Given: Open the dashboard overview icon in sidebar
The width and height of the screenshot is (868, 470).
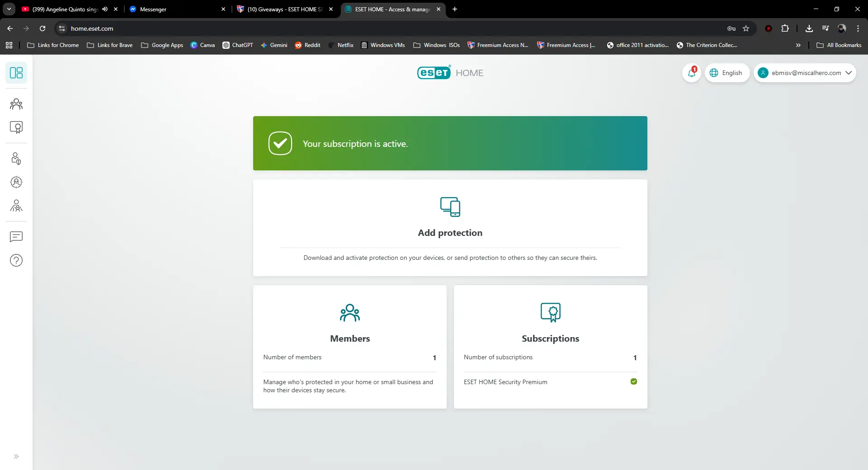Looking at the screenshot, I should point(16,73).
